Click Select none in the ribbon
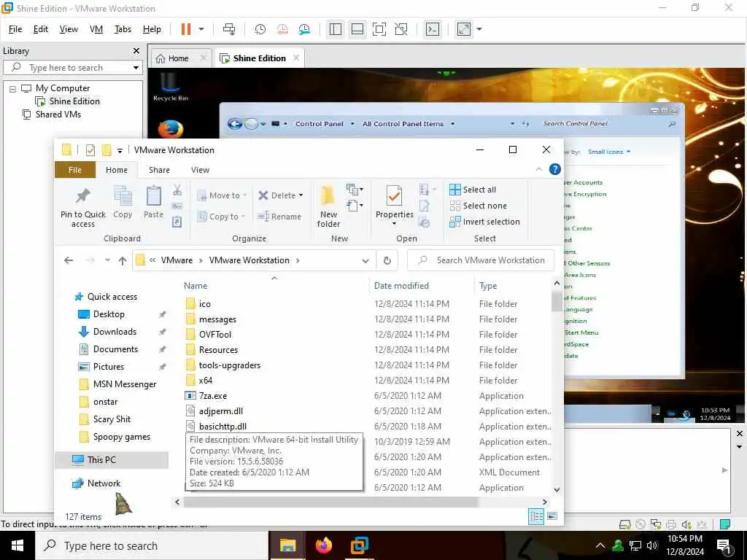This screenshot has width=747, height=560. click(479, 206)
